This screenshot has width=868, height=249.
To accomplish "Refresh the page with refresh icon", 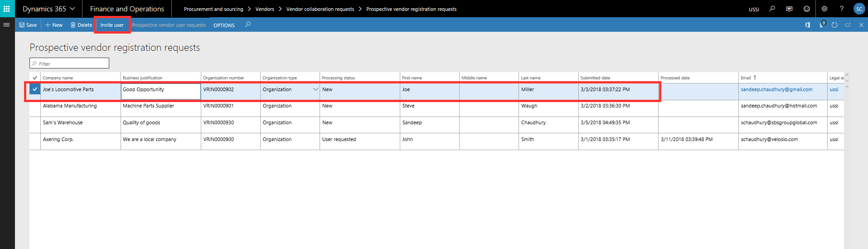I will point(834,25).
